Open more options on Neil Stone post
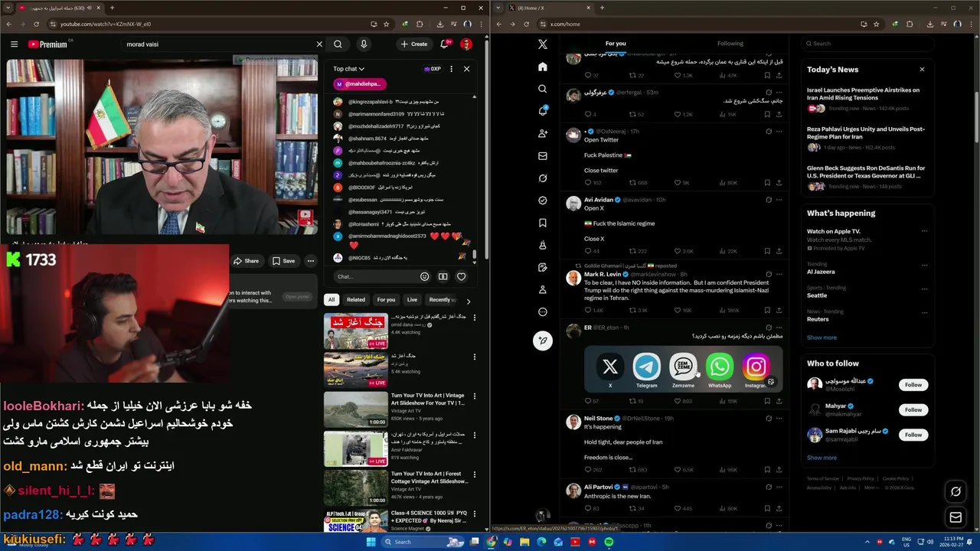The image size is (980, 551). point(779,419)
